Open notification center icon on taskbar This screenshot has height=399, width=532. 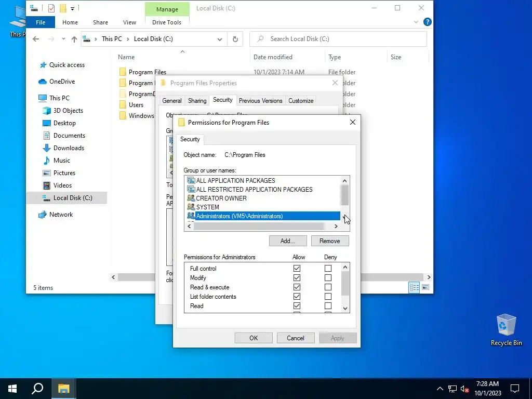tap(515, 389)
